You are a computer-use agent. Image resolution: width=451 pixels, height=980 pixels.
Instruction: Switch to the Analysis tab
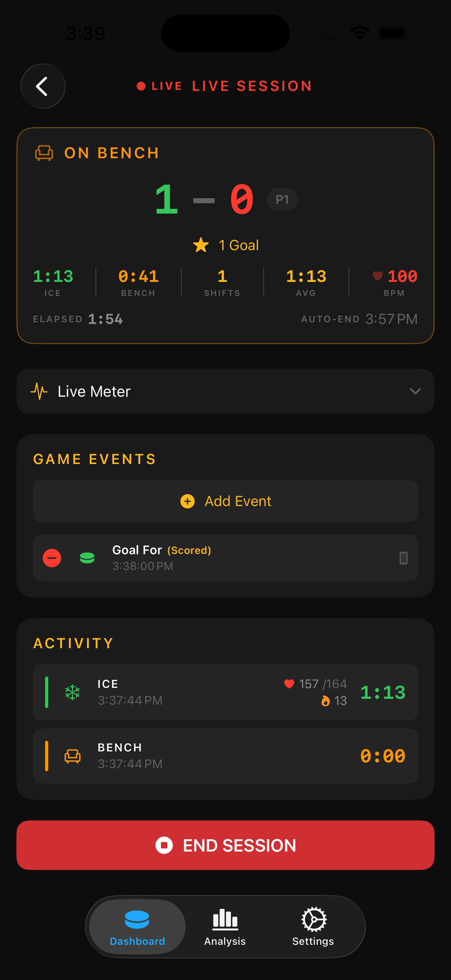click(x=225, y=927)
